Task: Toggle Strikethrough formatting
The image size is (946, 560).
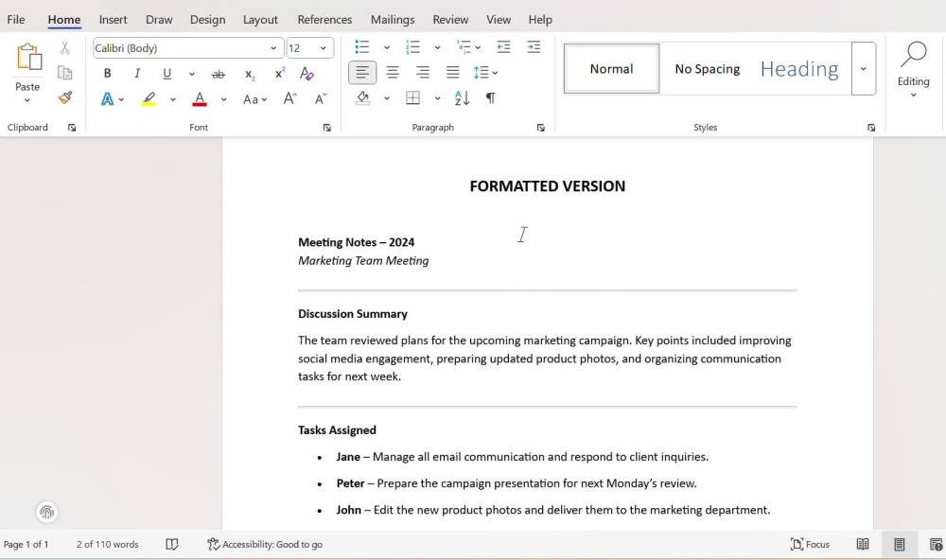Action: [x=219, y=74]
